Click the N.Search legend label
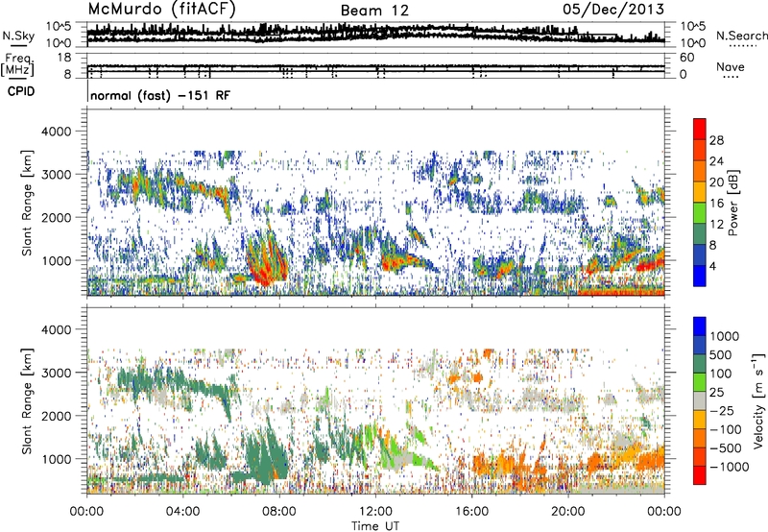This screenshot has width=768, height=532. tap(741, 36)
